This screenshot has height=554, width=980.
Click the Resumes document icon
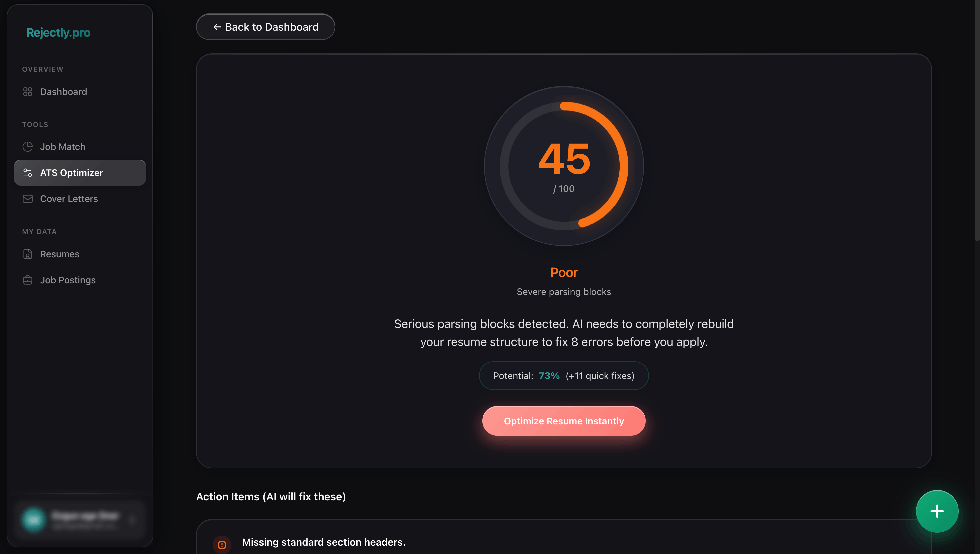(27, 254)
